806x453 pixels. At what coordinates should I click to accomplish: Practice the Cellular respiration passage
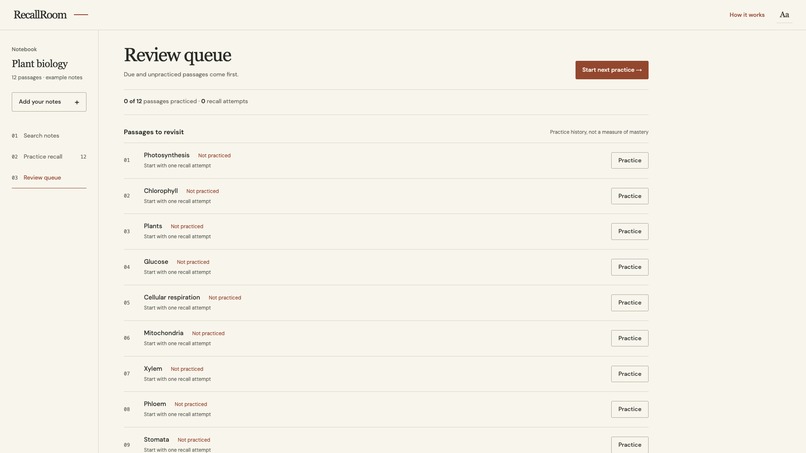[x=630, y=303]
